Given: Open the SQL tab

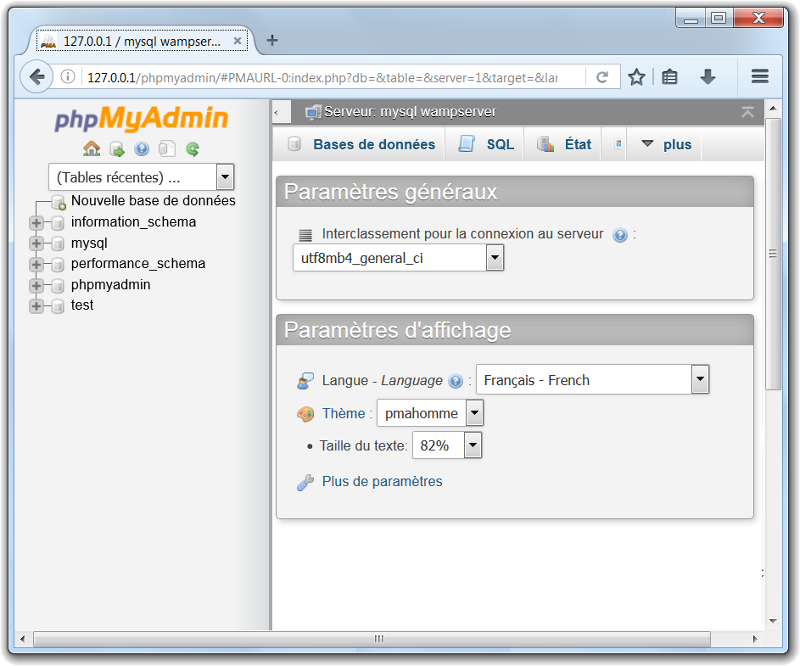Looking at the screenshot, I should 486,144.
